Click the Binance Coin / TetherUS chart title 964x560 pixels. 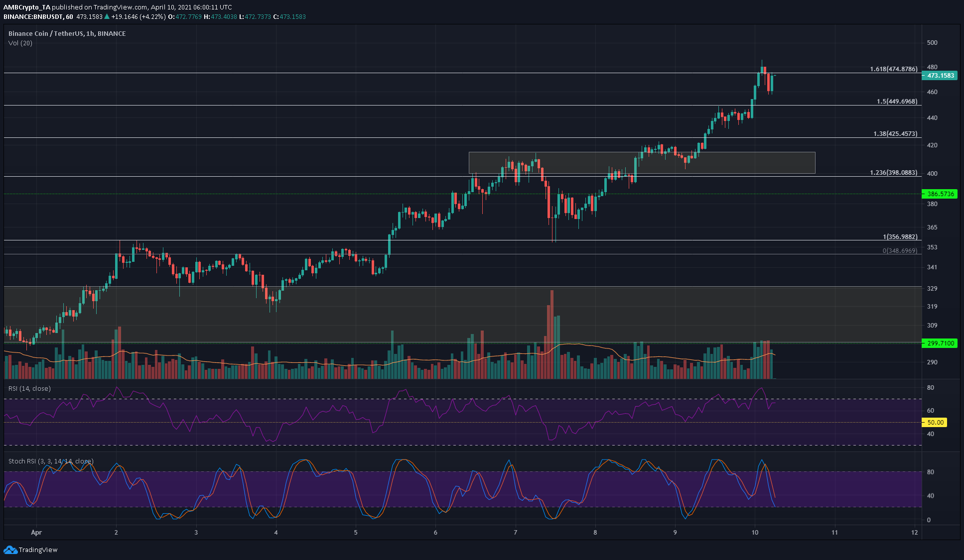[67, 33]
